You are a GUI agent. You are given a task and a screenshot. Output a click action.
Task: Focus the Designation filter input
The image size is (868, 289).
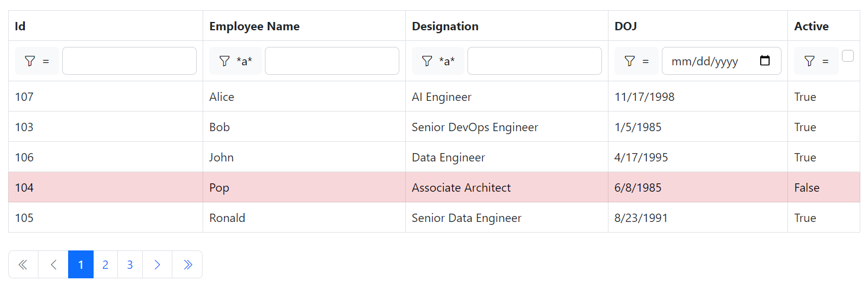point(534,61)
